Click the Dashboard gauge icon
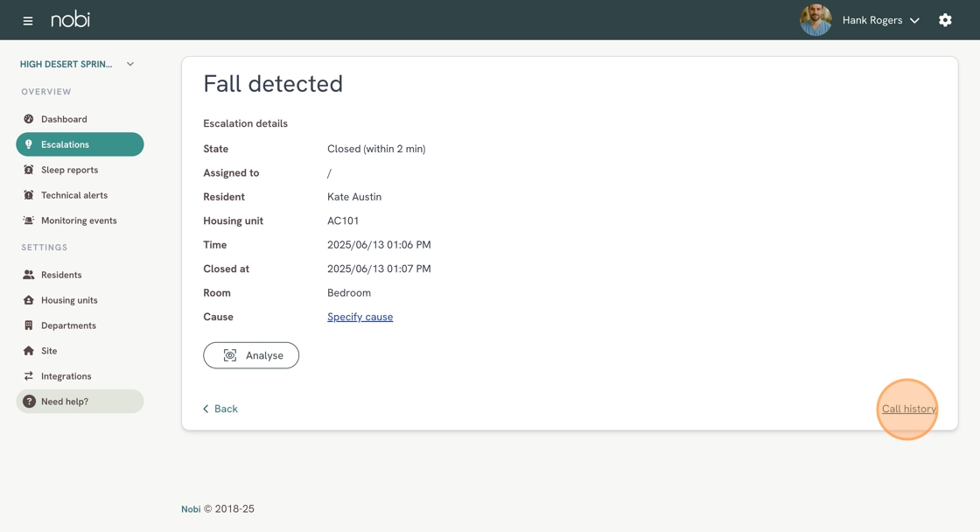This screenshot has width=980, height=532. 29,119
